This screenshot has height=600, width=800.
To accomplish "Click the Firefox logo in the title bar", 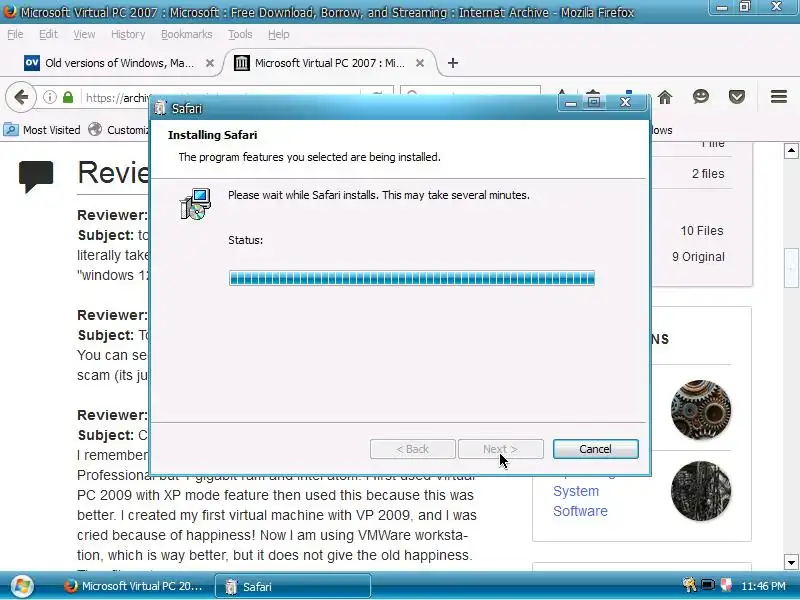I will click(10, 11).
